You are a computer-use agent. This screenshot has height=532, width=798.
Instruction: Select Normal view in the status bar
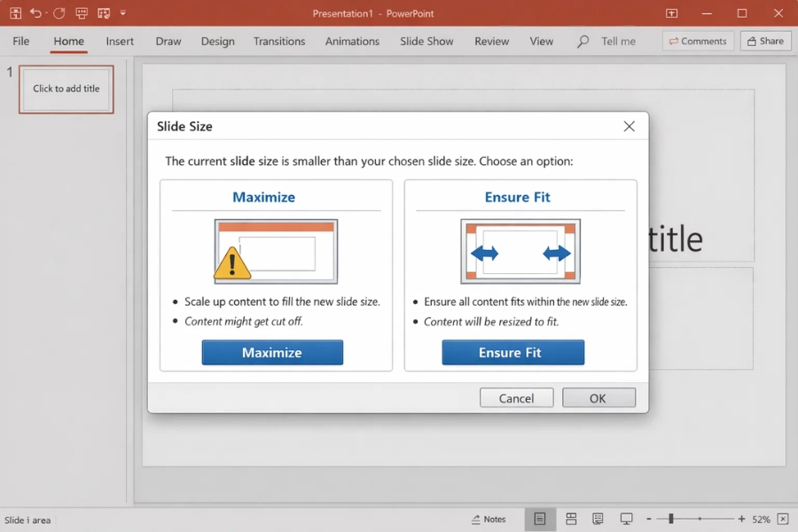pyautogui.click(x=541, y=519)
